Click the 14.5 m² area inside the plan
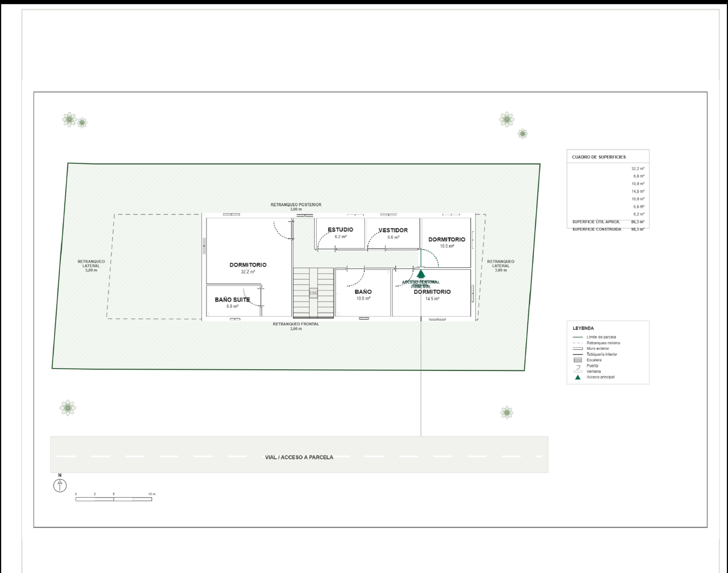Screen dimensions: 728x573 432,298
